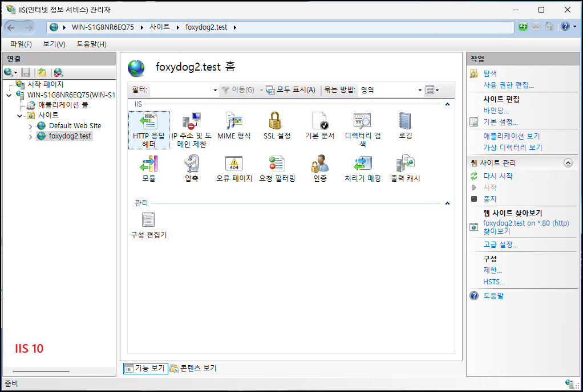Image resolution: width=583 pixels, height=392 pixels.
Task: Open the 도움말(H) menu
Action: (x=91, y=44)
